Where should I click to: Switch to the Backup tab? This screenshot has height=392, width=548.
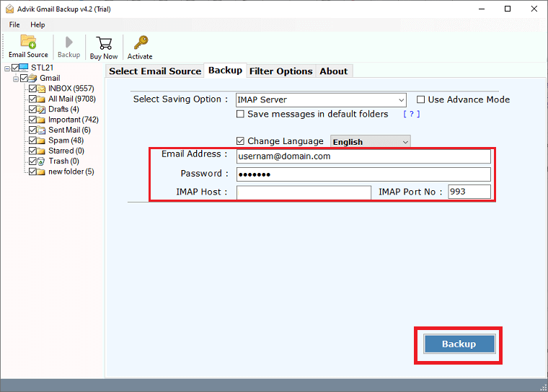pos(225,70)
